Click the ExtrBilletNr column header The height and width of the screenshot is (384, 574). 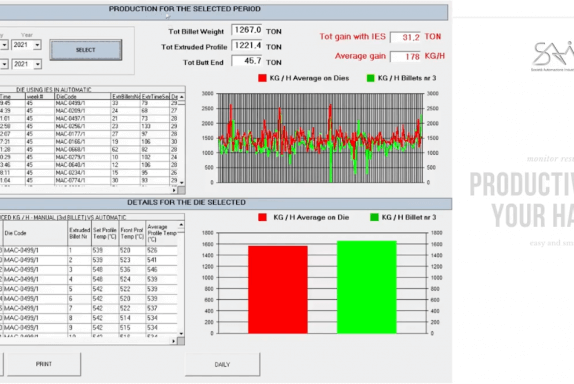coord(126,97)
